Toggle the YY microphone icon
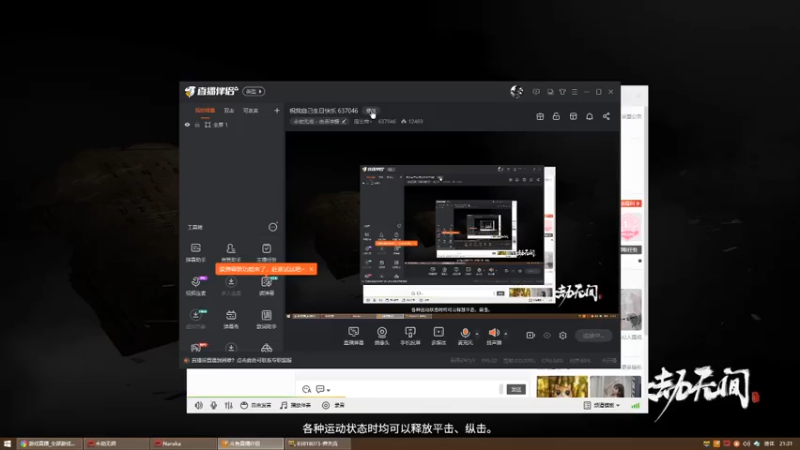This screenshot has width=800, height=450. (213, 405)
